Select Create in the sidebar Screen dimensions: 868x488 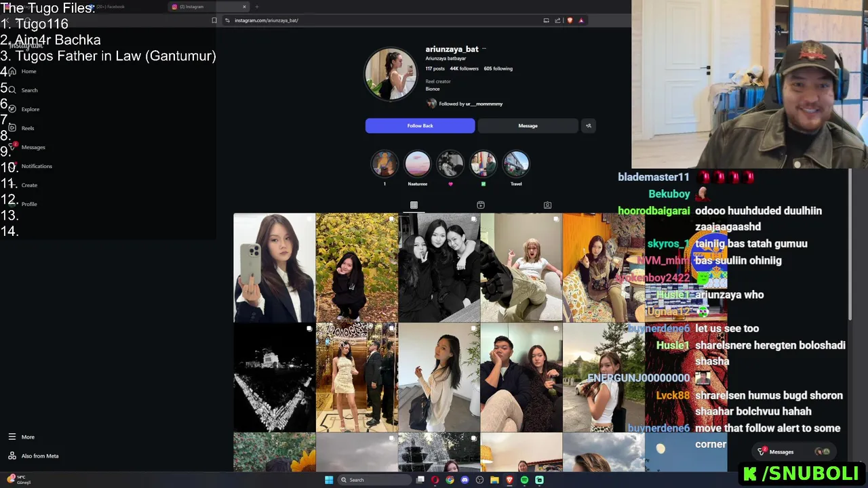point(22,185)
